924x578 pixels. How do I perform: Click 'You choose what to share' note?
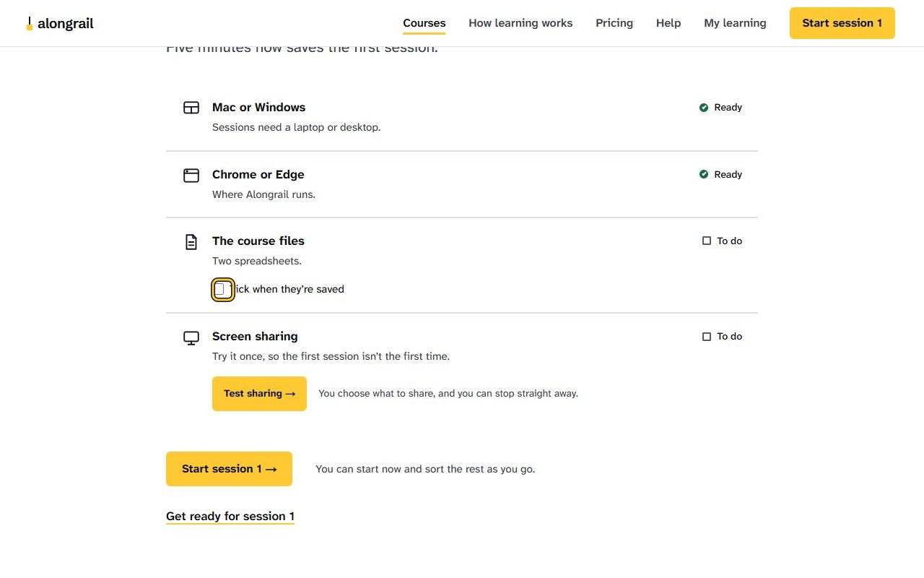pos(448,394)
